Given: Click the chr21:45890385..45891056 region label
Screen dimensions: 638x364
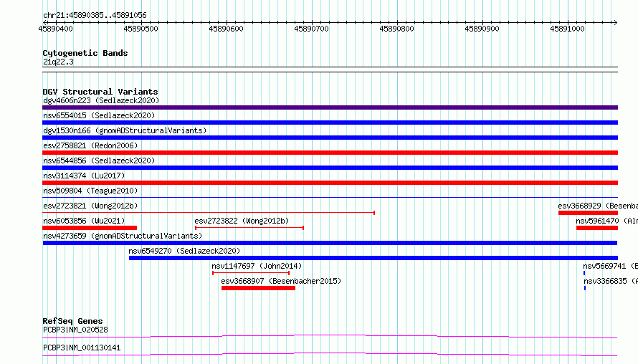Looking at the screenshot, I should click(x=95, y=15).
